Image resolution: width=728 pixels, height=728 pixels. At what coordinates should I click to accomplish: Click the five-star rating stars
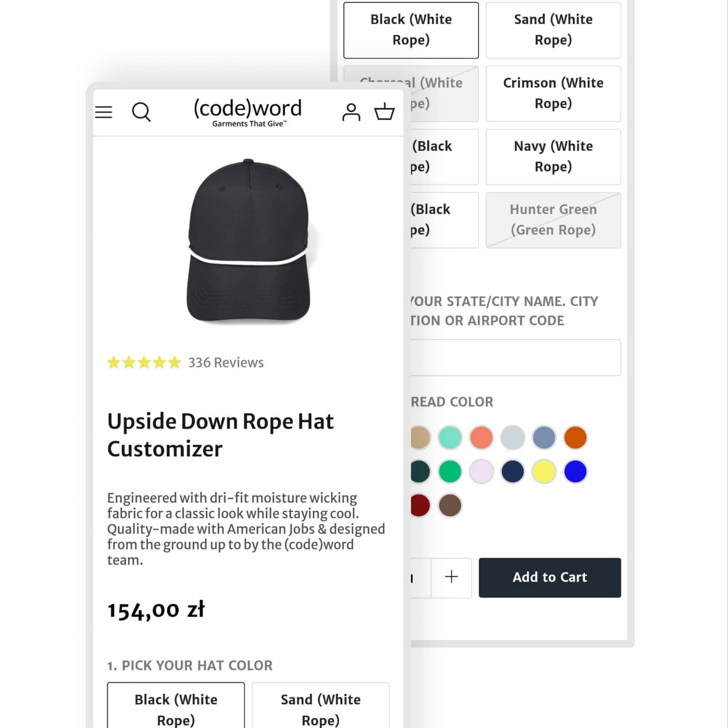click(x=144, y=362)
